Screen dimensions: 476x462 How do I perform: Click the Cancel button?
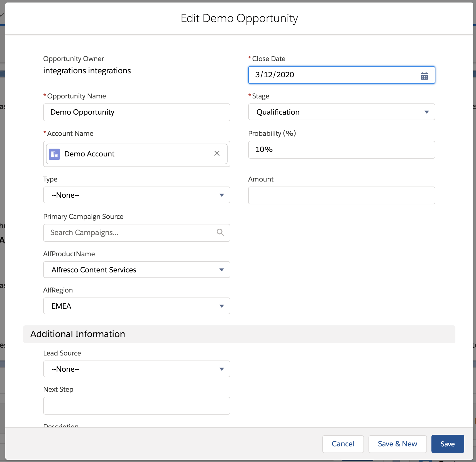click(343, 444)
